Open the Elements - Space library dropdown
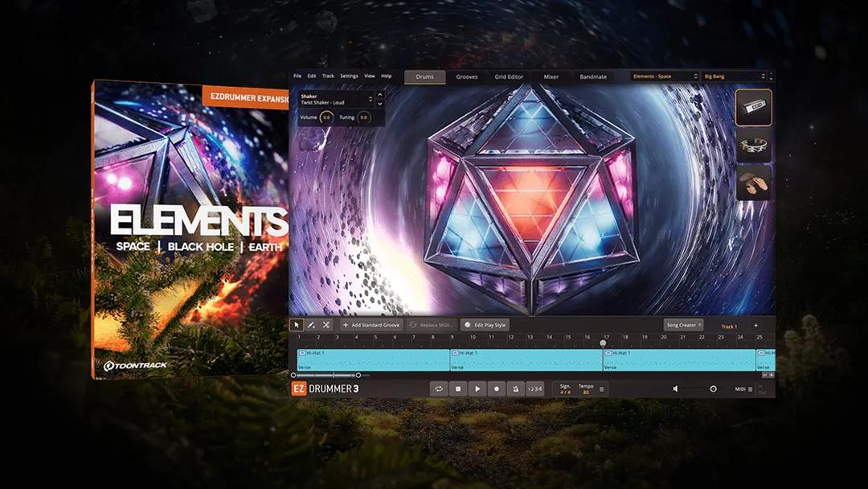Screen dimensions: 868x489 (x=665, y=76)
